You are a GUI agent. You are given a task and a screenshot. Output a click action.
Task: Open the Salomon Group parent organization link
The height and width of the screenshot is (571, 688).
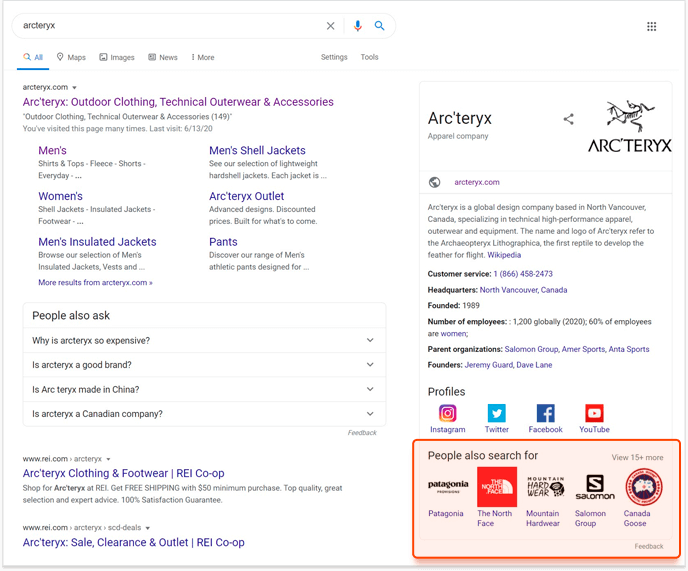(532, 349)
